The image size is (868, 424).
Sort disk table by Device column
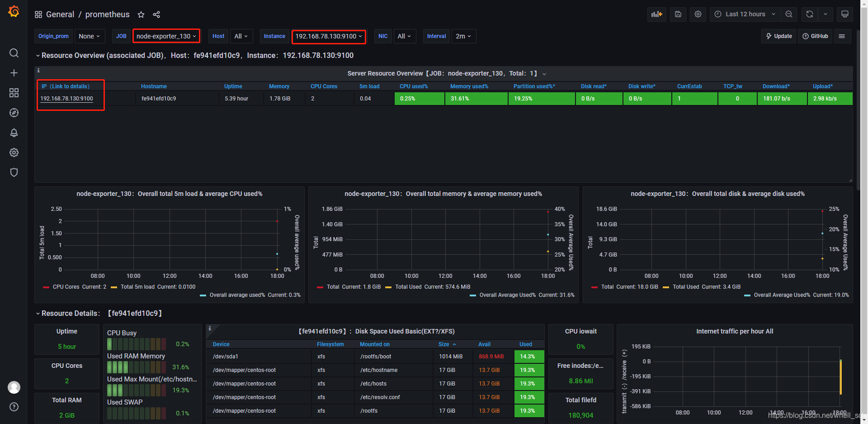coord(221,344)
